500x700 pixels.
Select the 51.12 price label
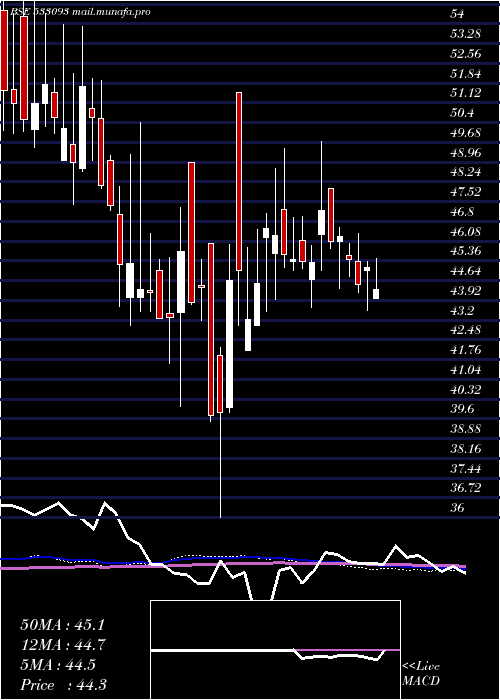465,93
